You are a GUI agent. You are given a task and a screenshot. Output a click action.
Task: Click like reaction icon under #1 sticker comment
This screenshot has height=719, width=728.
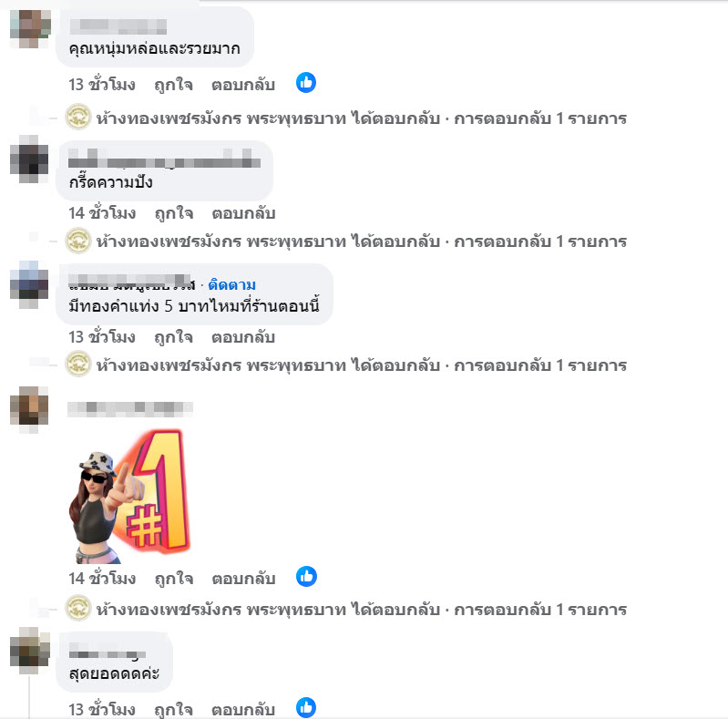click(306, 577)
